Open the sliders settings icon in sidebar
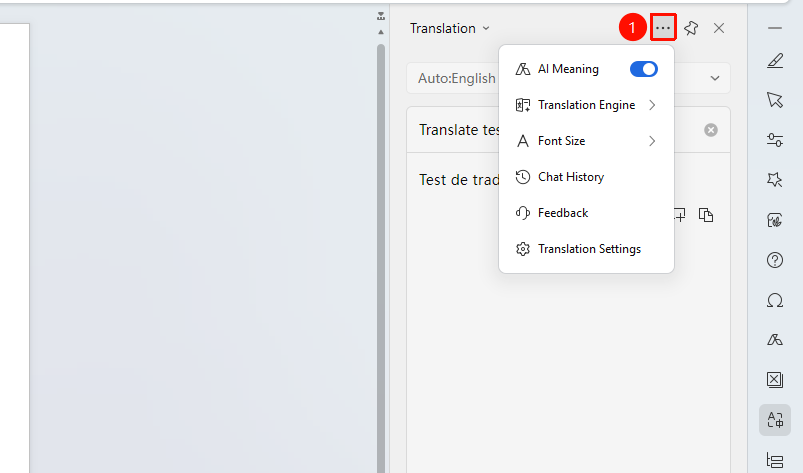The height and width of the screenshot is (473, 803). 775,140
